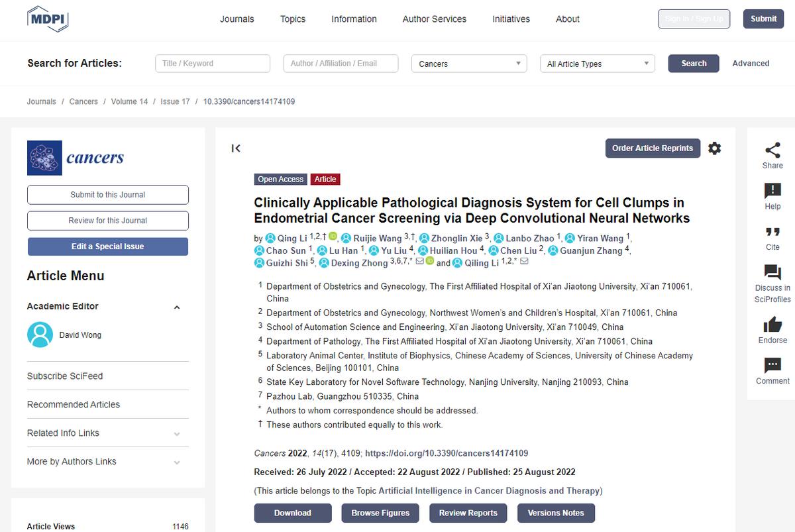Expand Related Info Links section
795x532 pixels.
177,434
